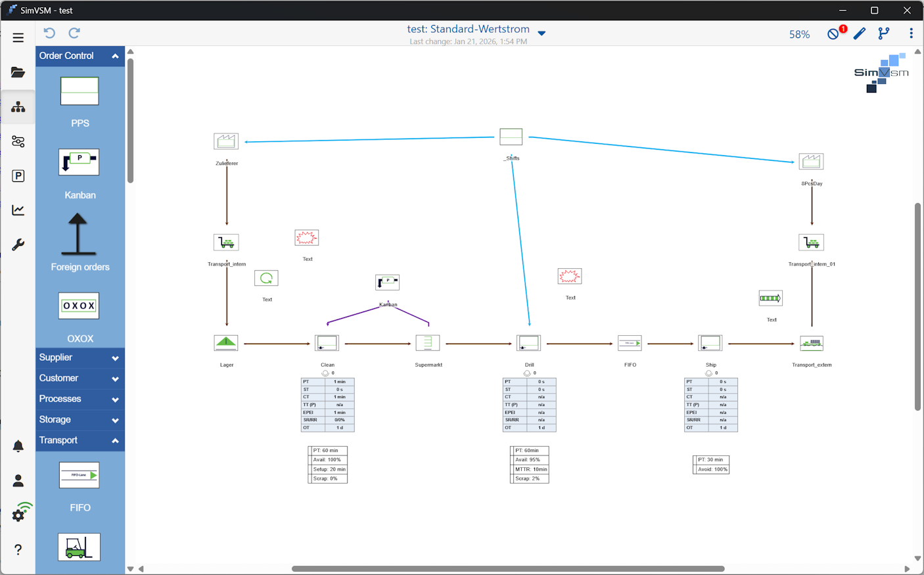Open the folder icon in left sidebar
Screen dimensions: 924x575
pyautogui.click(x=18, y=72)
